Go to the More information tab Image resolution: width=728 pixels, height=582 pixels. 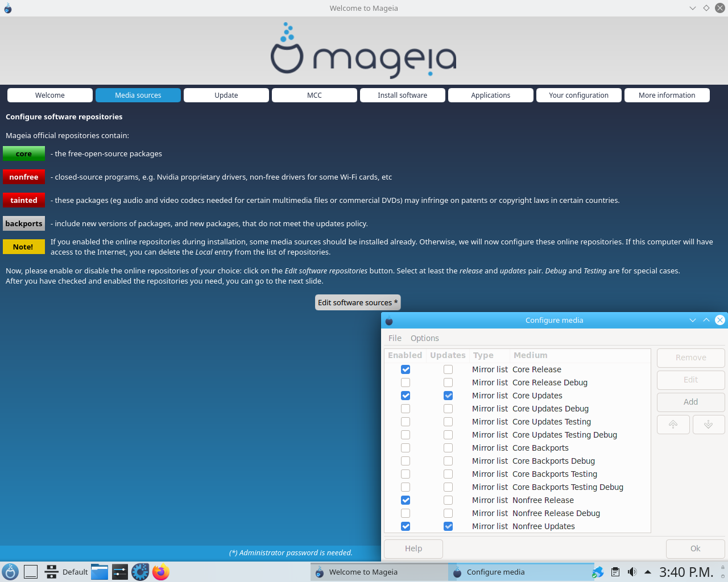click(667, 95)
